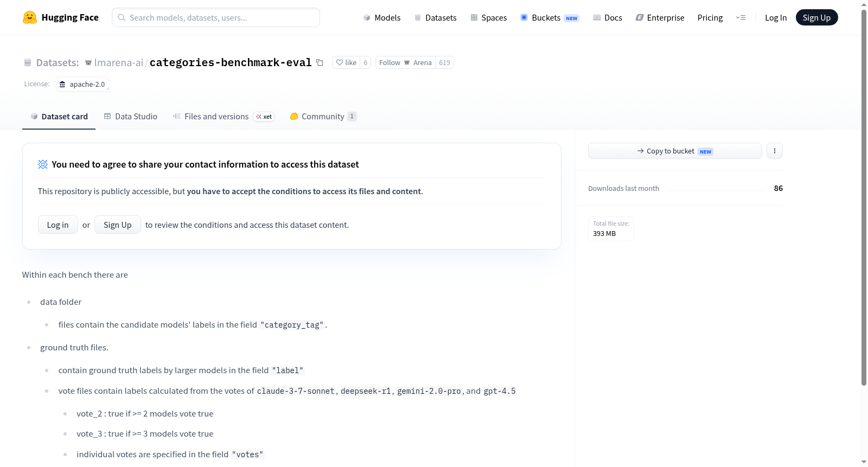Click the Spaces nav icon
This screenshot has height=467, width=868.
(474, 18)
